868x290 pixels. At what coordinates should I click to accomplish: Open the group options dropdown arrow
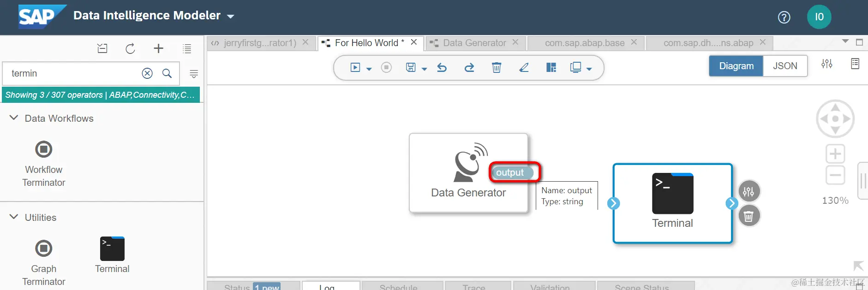click(x=589, y=69)
